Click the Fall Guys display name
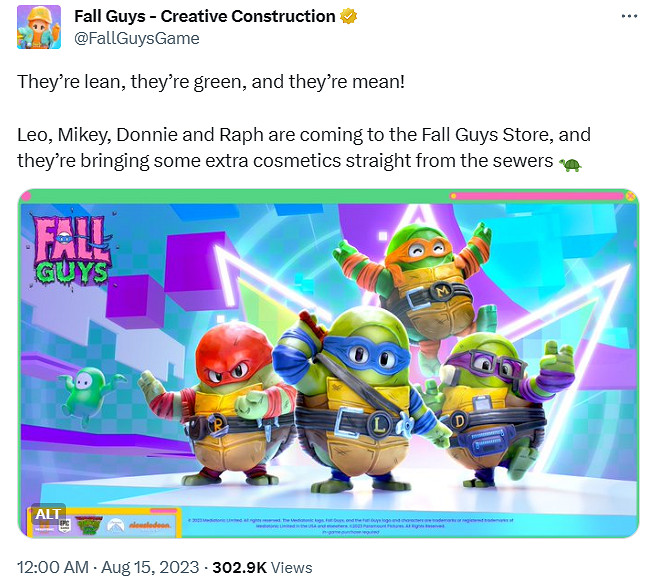The width and height of the screenshot is (657, 583). tap(205, 16)
